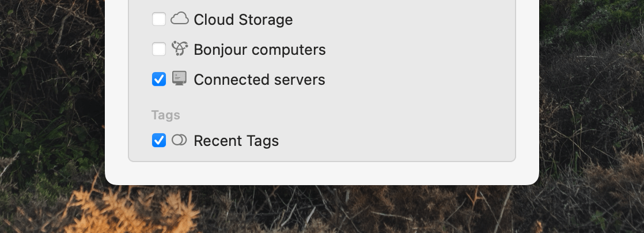Click the desktop wallpaper left of the window
The image size is (644, 233).
51,103
